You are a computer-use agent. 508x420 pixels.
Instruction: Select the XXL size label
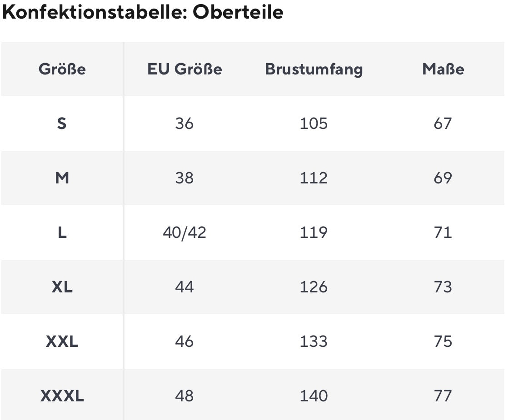pyautogui.click(x=62, y=341)
